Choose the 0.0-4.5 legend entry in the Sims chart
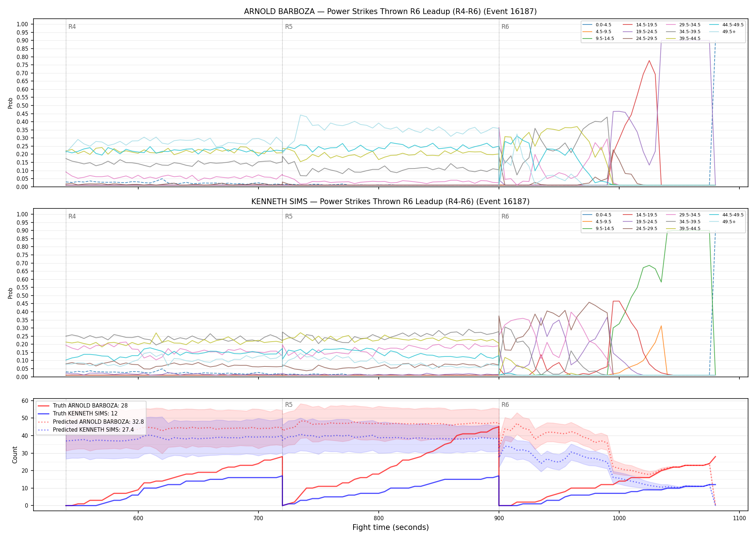The width and height of the screenshot is (756, 540). (x=597, y=215)
